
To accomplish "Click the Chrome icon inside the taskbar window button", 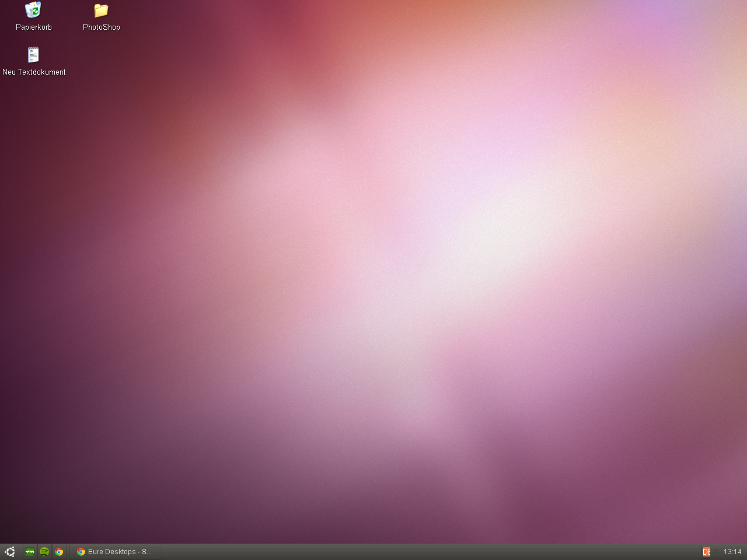I will coord(81,551).
